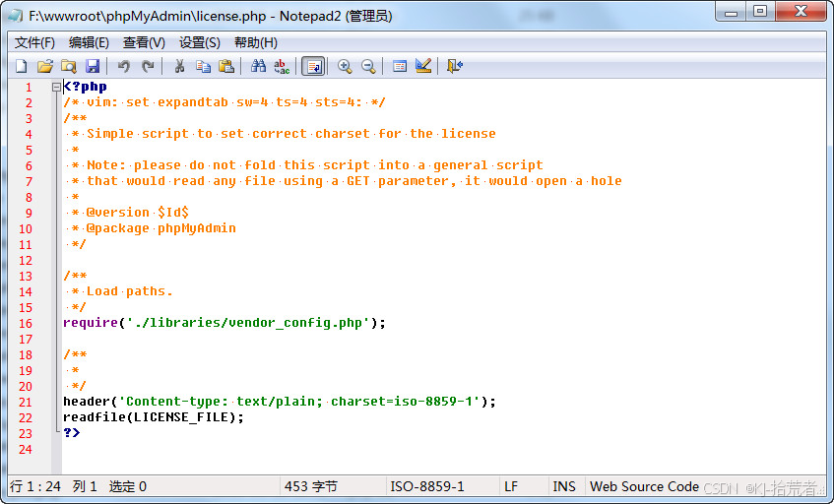This screenshot has height=504, width=834.
Task: Click 'readfile(LICENSE_FILE);' code line
Action: coord(154,417)
